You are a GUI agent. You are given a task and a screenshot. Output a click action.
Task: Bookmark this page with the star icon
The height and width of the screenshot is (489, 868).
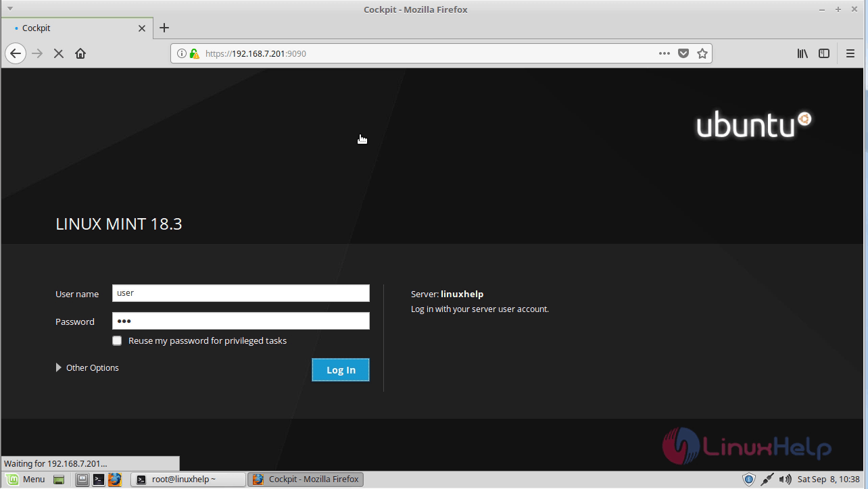[x=702, y=53]
